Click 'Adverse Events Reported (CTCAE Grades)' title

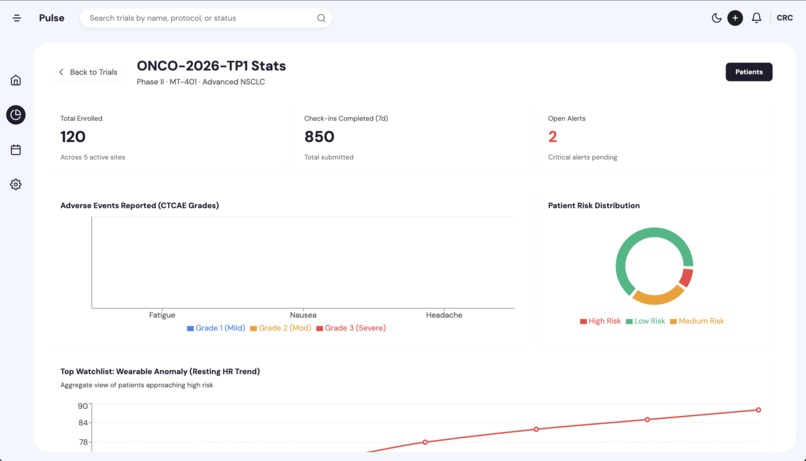pyautogui.click(x=140, y=206)
